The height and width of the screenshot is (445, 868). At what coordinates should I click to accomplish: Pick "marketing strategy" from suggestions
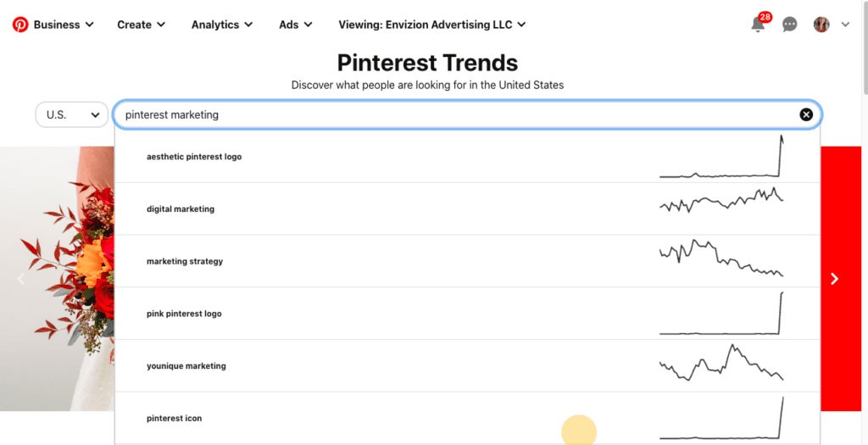point(185,262)
